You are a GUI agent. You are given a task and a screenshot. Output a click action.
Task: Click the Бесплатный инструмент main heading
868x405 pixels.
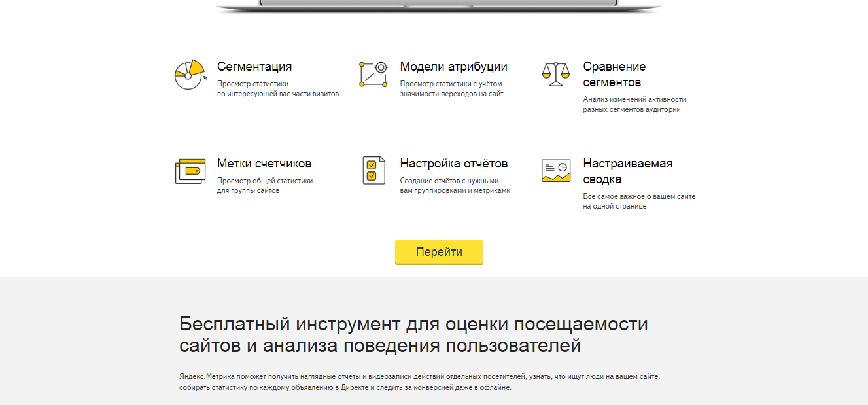click(413, 334)
